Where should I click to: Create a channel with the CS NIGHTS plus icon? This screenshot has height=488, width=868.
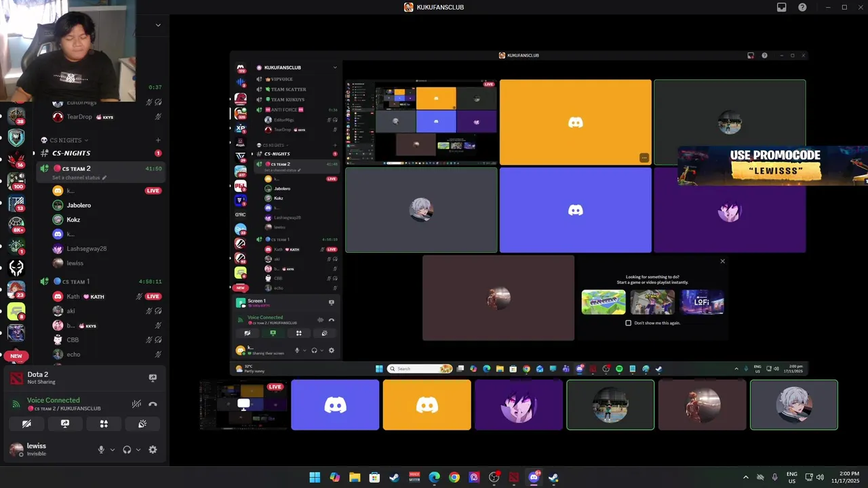(x=158, y=140)
